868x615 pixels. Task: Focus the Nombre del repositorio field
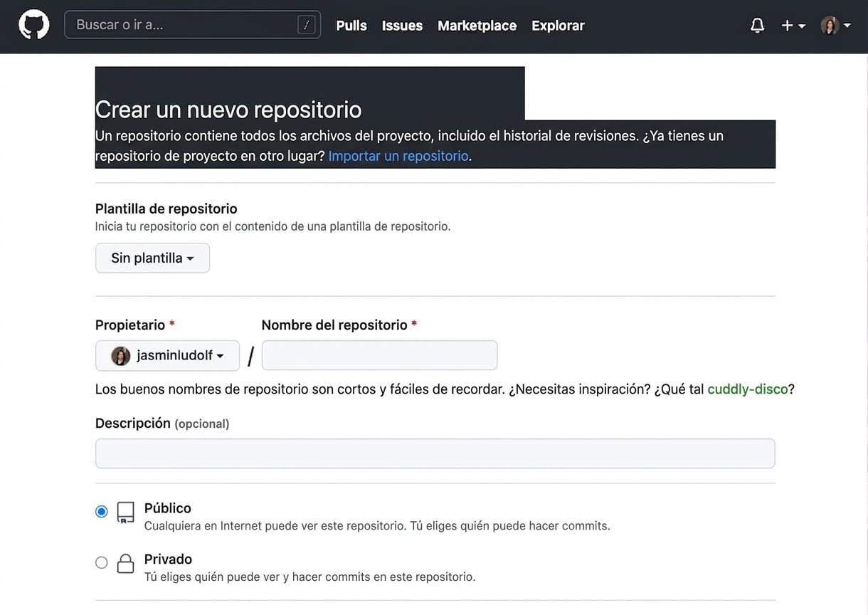379,355
